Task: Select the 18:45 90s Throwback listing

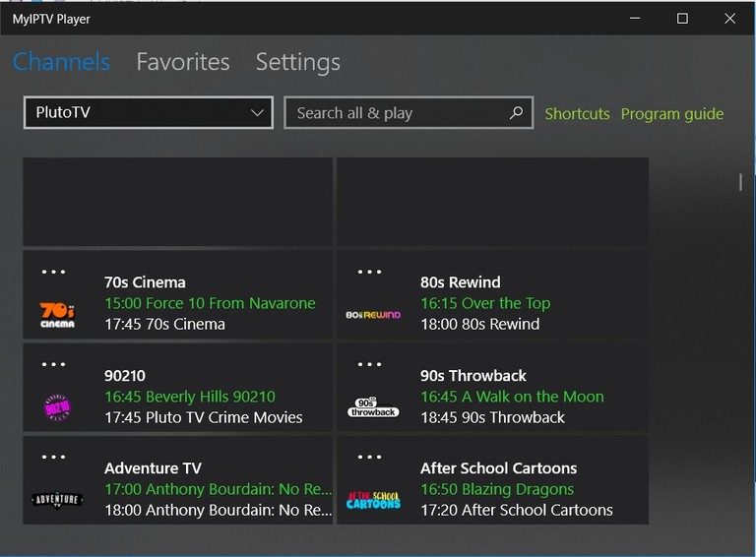Action: [x=492, y=417]
